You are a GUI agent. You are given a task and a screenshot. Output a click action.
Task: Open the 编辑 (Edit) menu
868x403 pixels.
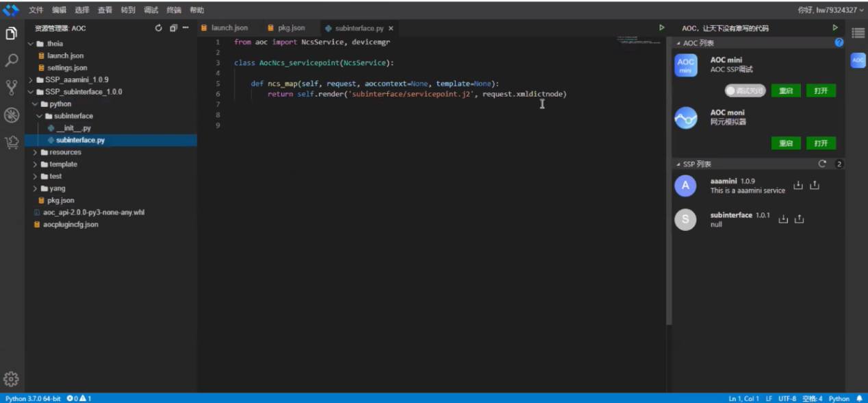60,10
